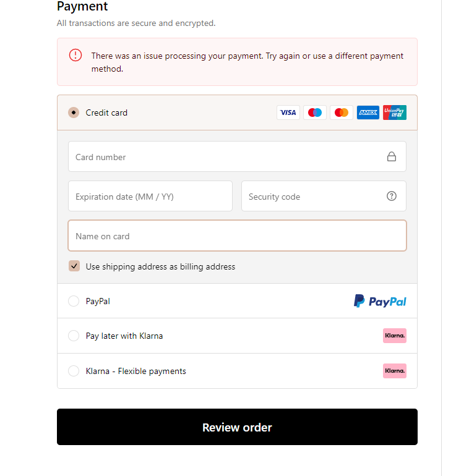
Task: Select Klarna - Flexible payments radio button
Action: coord(74,371)
